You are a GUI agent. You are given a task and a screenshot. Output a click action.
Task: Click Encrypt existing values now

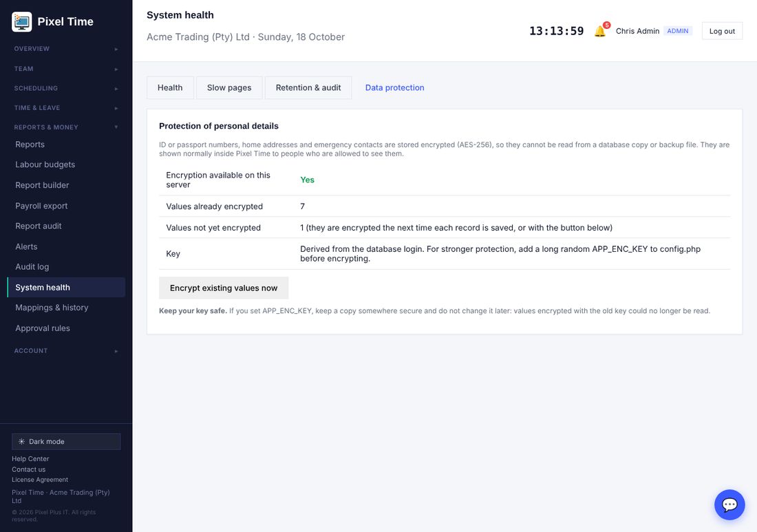(x=224, y=288)
